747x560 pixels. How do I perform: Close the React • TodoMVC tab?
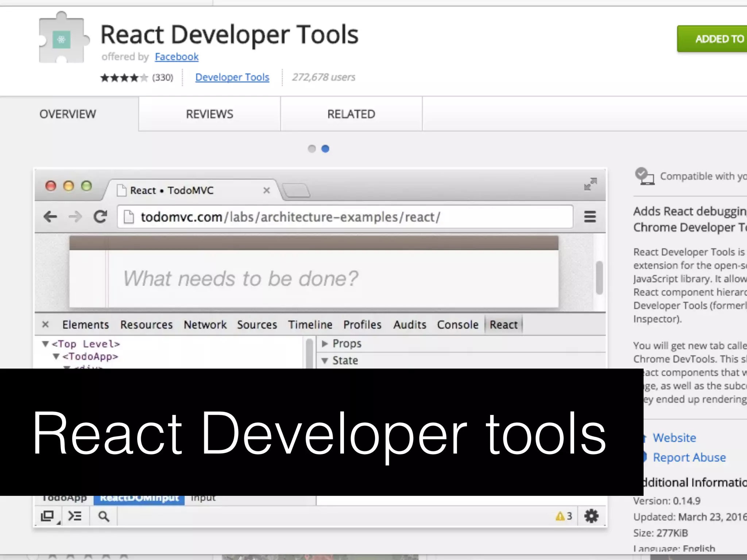(267, 190)
